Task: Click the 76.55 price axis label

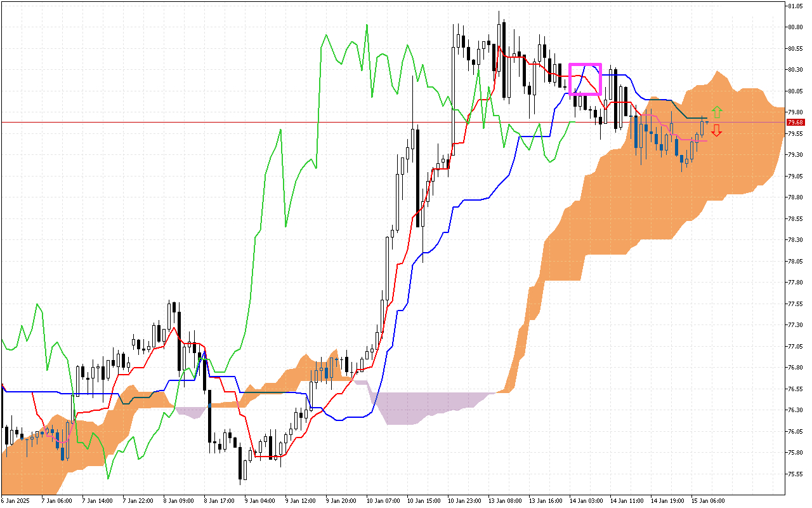Action: point(796,389)
